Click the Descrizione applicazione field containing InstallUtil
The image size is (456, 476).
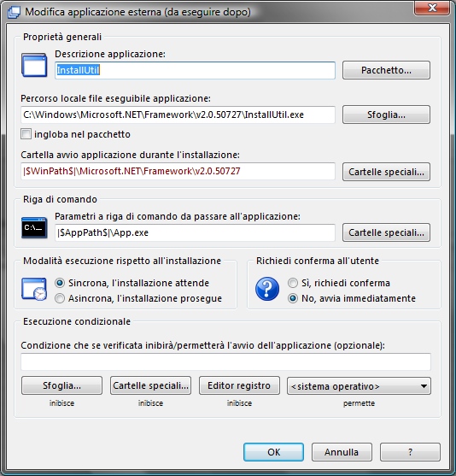(195, 70)
